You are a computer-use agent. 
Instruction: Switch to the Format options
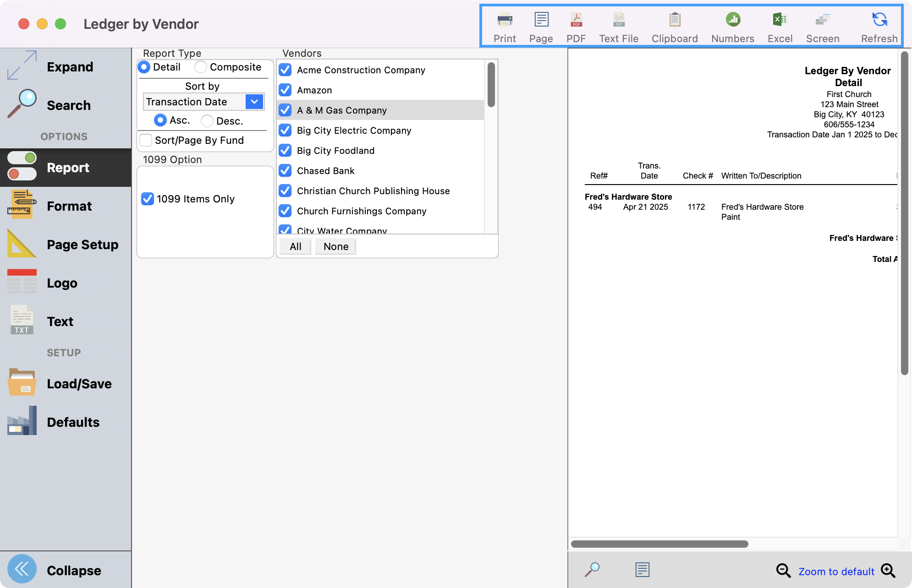click(x=69, y=206)
